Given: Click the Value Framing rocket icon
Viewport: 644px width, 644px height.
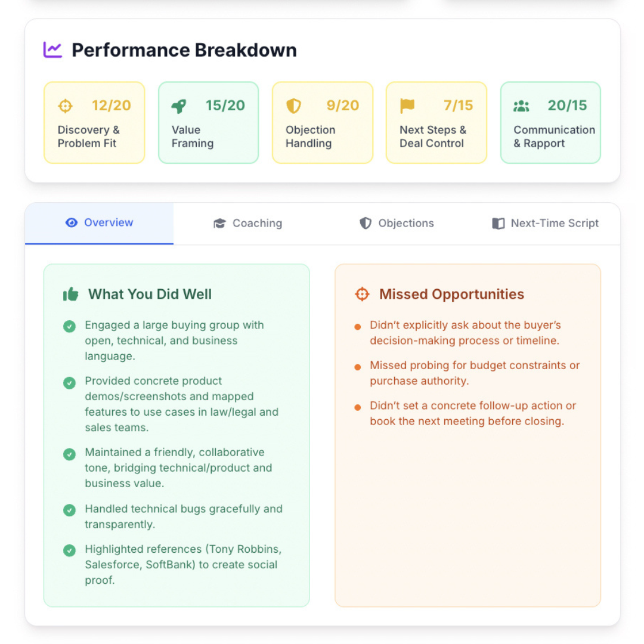Looking at the screenshot, I should point(178,106).
